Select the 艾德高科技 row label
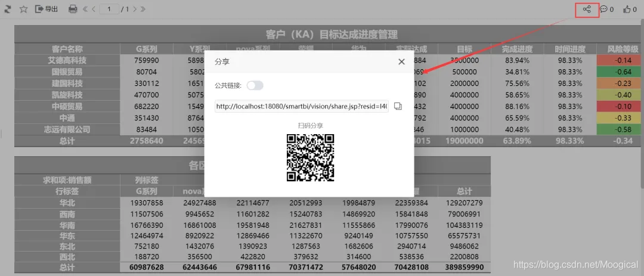 point(67,60)
